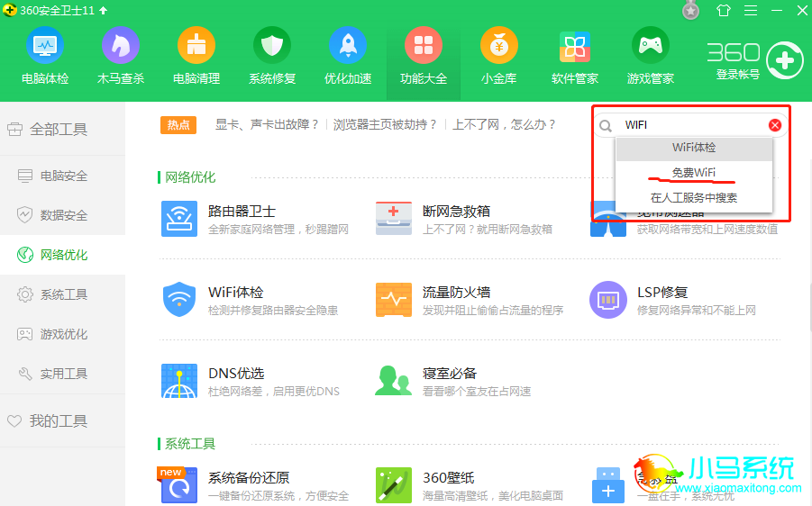812x506 pixels.
Task: Open 木马查杀 trojan scan icon
Action: 121,46
